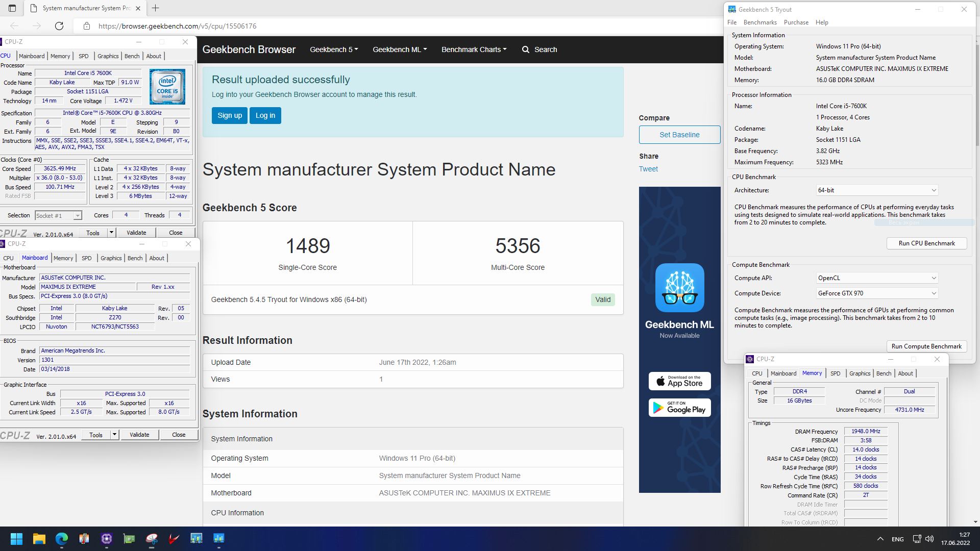Click the 1489 single-core score
The image size is (980, 551).
click(x=308, y=246)
